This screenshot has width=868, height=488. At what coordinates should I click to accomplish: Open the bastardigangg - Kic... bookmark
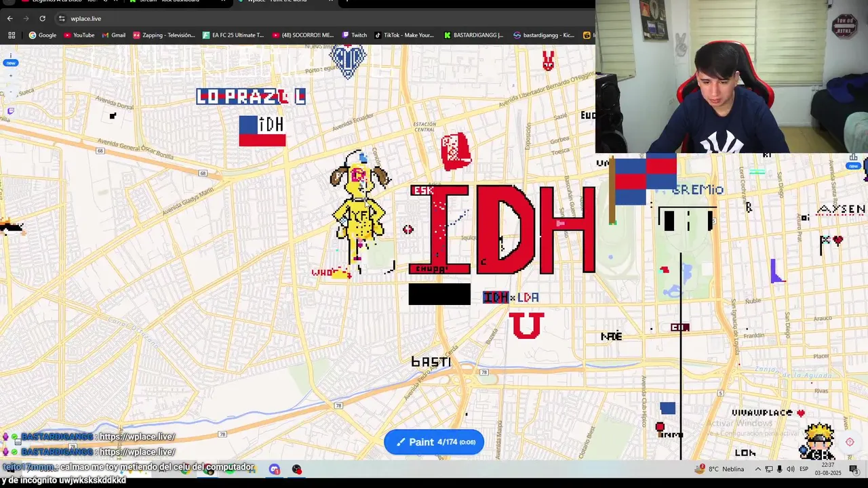(x=544, y=35)
